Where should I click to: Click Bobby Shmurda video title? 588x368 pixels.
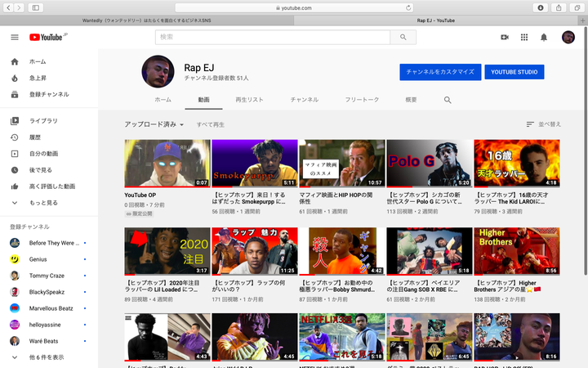[x=336, y=286]
